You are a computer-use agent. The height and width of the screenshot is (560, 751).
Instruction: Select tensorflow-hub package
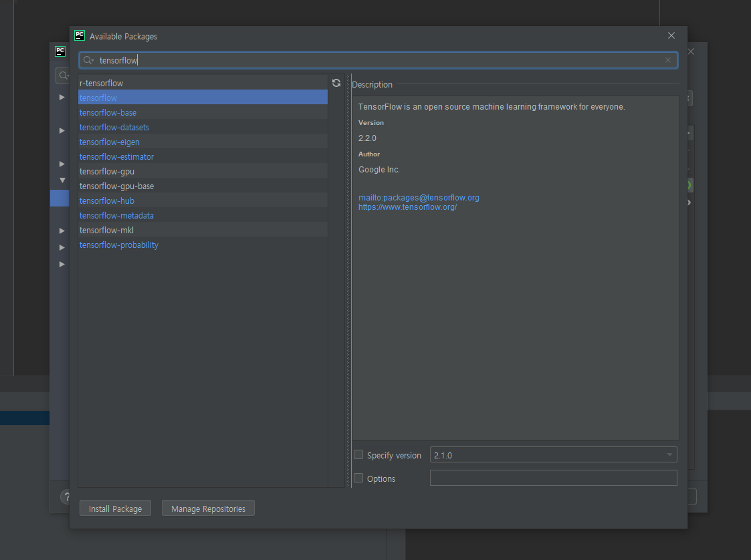pyautogui.click(x=203, y=201)
